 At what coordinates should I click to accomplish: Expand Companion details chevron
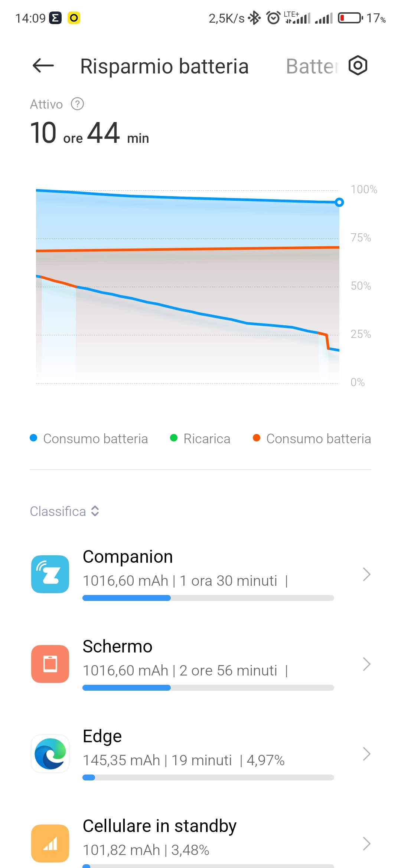point(366,574)
